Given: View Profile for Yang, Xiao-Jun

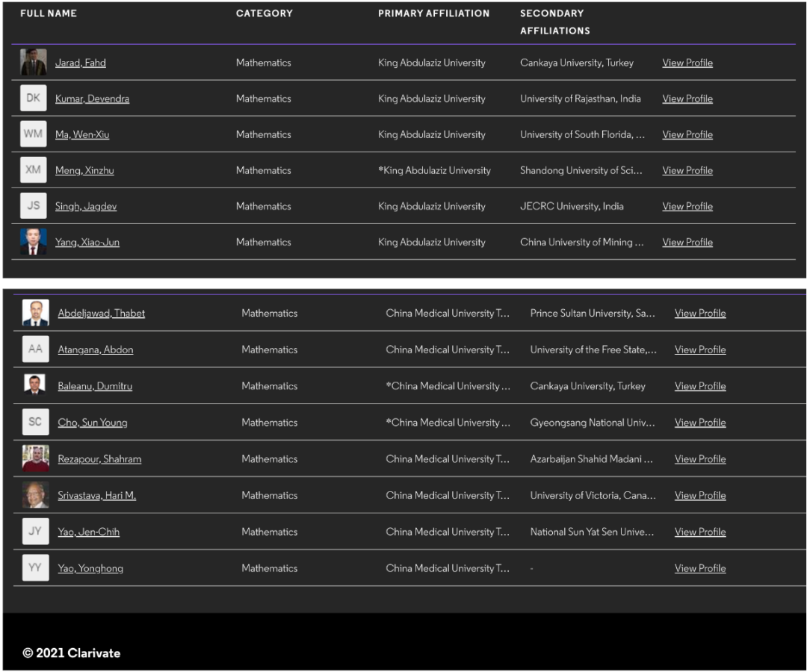Looking at the screenshot, I should [x=687, y=242].
